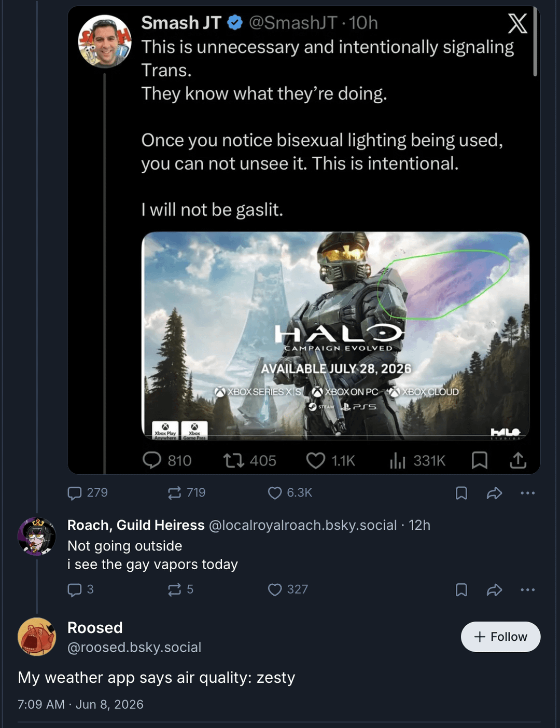Screen dimensions: 560x728
Task: Like Roach's post with 327 likes
Action: 288,589
